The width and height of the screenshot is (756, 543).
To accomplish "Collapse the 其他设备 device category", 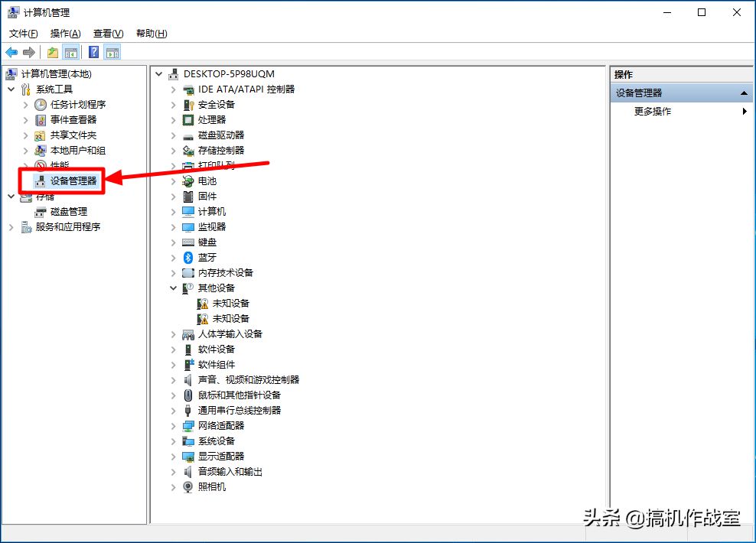I will [173, 288].
